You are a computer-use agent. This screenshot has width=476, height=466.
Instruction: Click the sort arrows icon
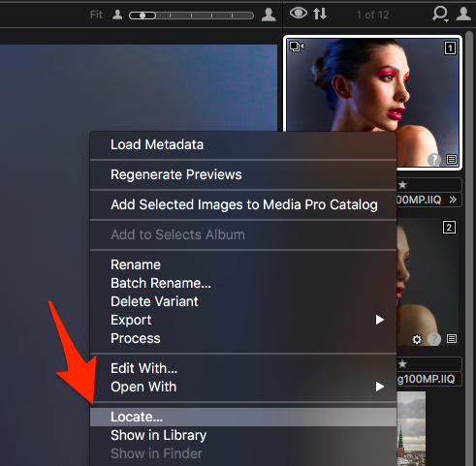[320, 14]
